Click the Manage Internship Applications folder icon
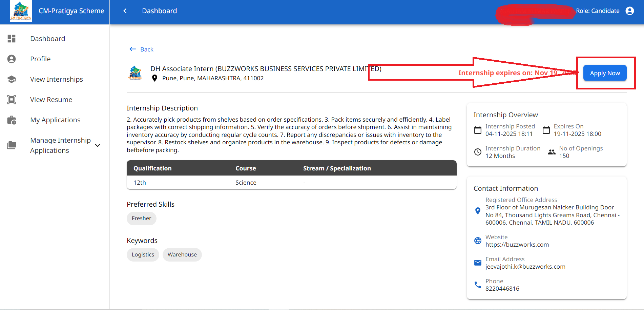Viewport: 644px width, 310px height. tap(12, 145)
